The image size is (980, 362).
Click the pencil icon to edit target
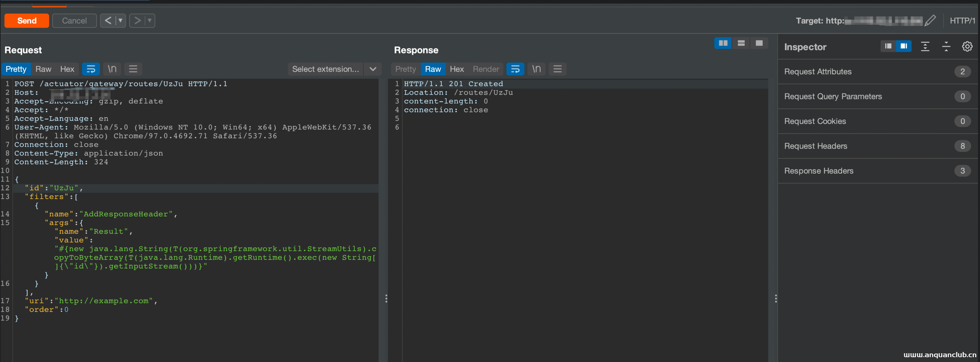coord(930,20)
